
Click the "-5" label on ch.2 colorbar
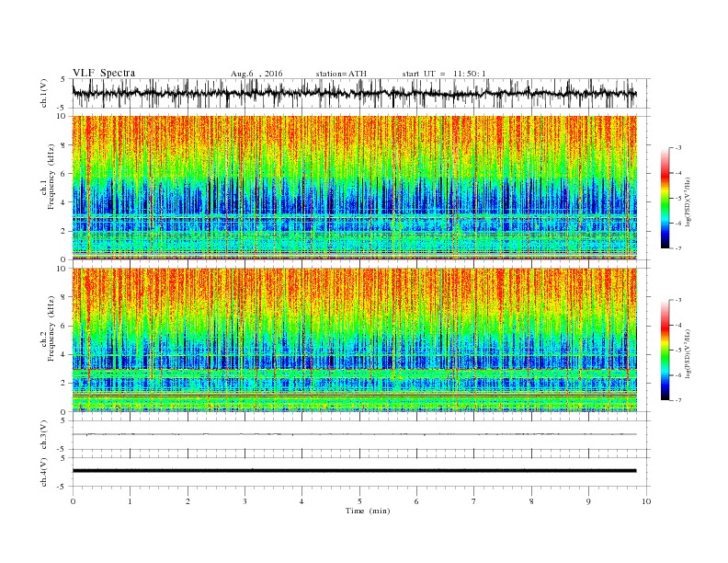pos(678,350)
